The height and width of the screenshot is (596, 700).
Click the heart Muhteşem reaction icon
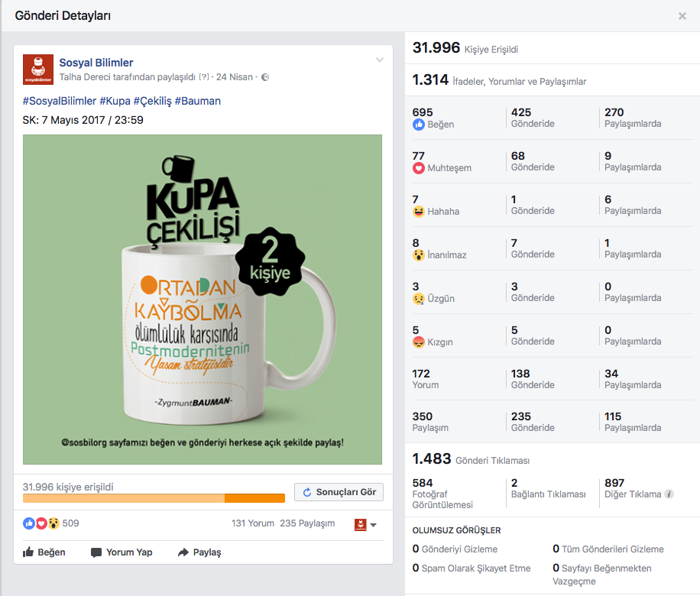[418, 168]
